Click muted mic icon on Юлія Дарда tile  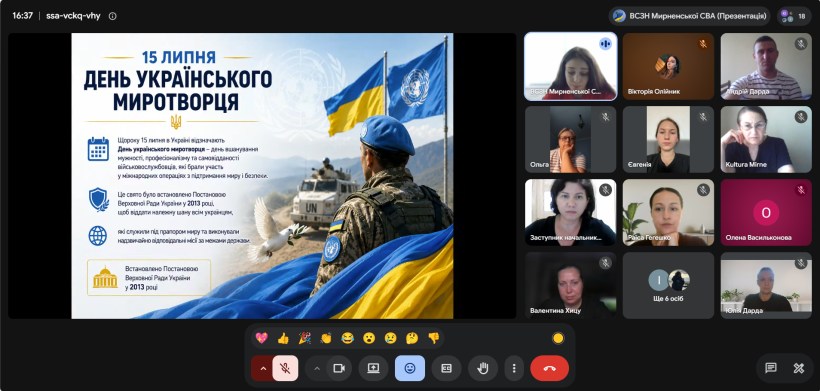point(801,263)
